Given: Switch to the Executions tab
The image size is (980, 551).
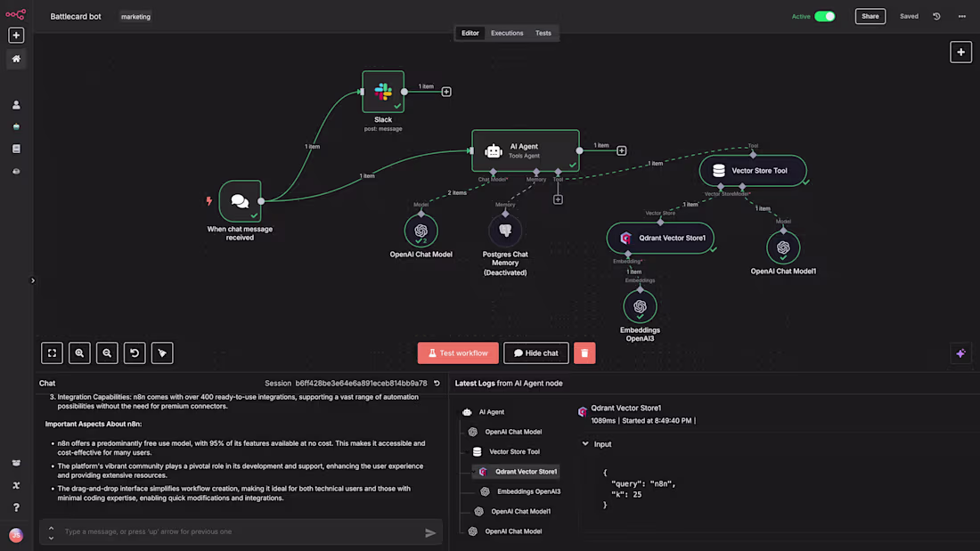Looking at the screenshot, I should pyautogui.click(x=506, y=33).
